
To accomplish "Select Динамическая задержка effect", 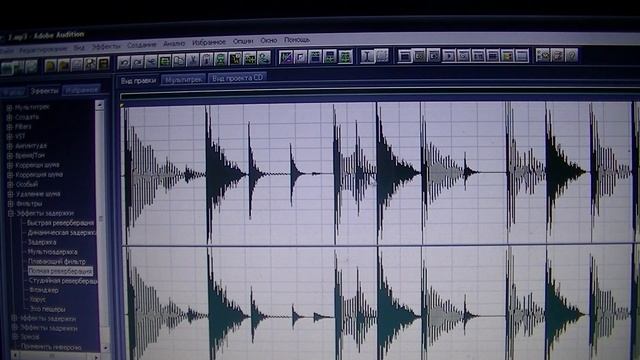I will (62, 233).
